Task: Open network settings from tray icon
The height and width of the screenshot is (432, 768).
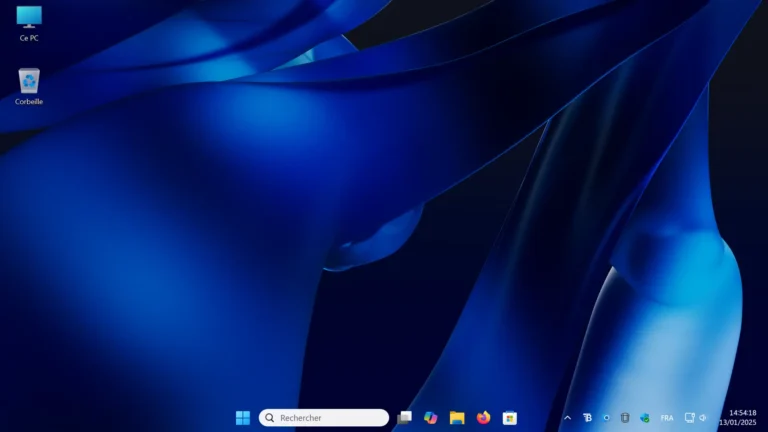Action: tap(690, 418)
